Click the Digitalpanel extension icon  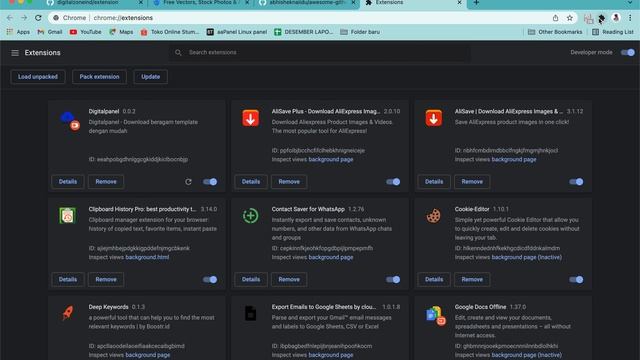(x=69, y=121)
